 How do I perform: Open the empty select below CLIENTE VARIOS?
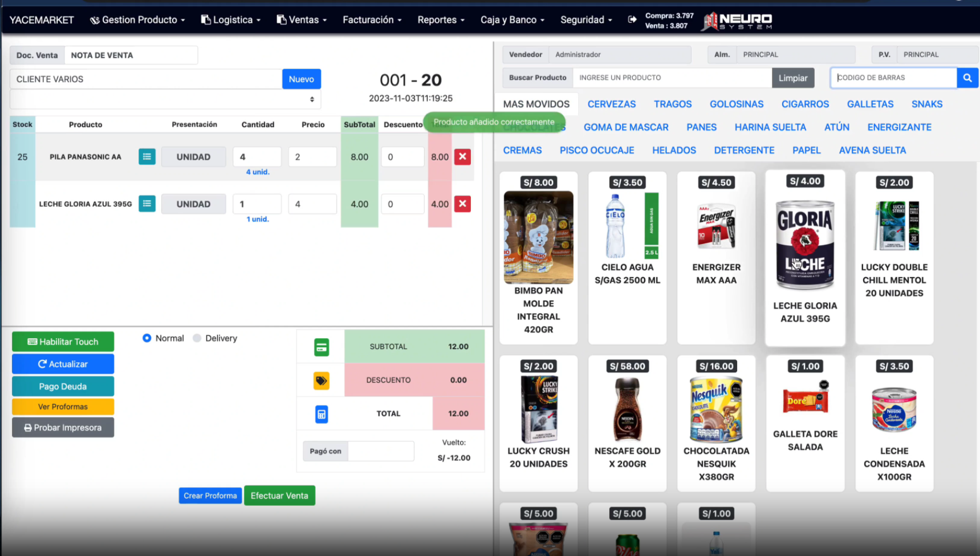click(165, 99)
